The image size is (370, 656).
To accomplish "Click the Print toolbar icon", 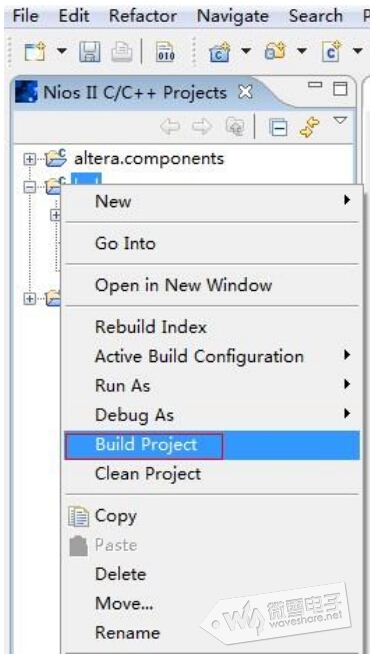I will [122, 52].
